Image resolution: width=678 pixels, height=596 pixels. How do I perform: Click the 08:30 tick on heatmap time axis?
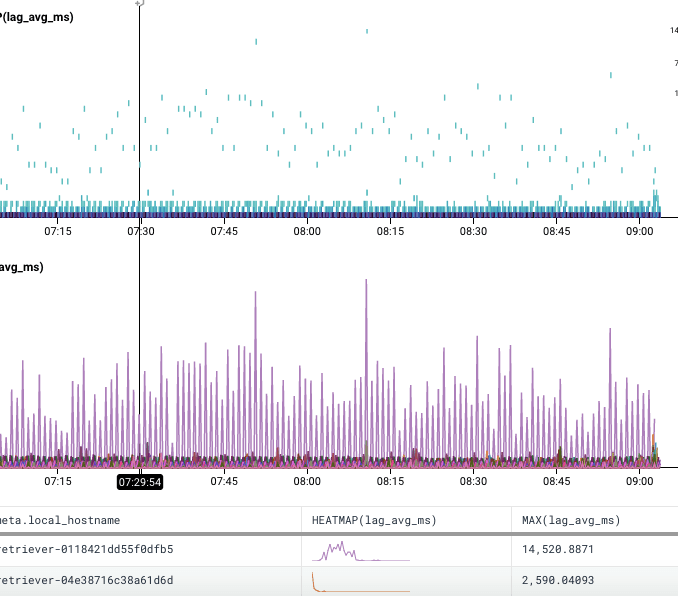click(x=473, y=231)
